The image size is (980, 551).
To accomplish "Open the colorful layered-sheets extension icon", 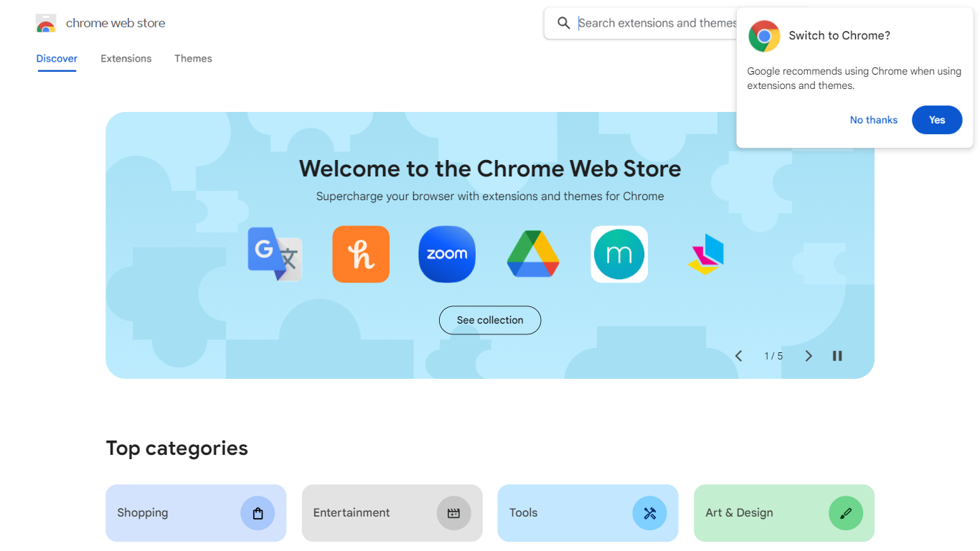I will pyautogui.click(x=706, y=254).
